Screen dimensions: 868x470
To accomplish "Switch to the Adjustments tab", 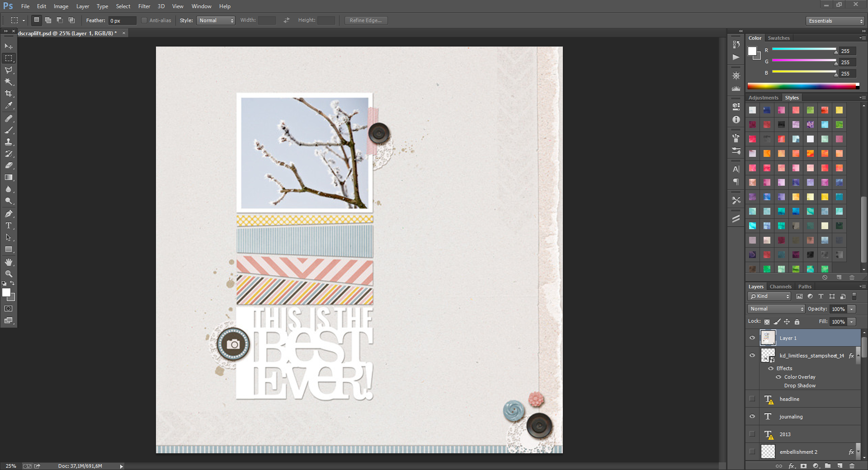I will [763, 98].
